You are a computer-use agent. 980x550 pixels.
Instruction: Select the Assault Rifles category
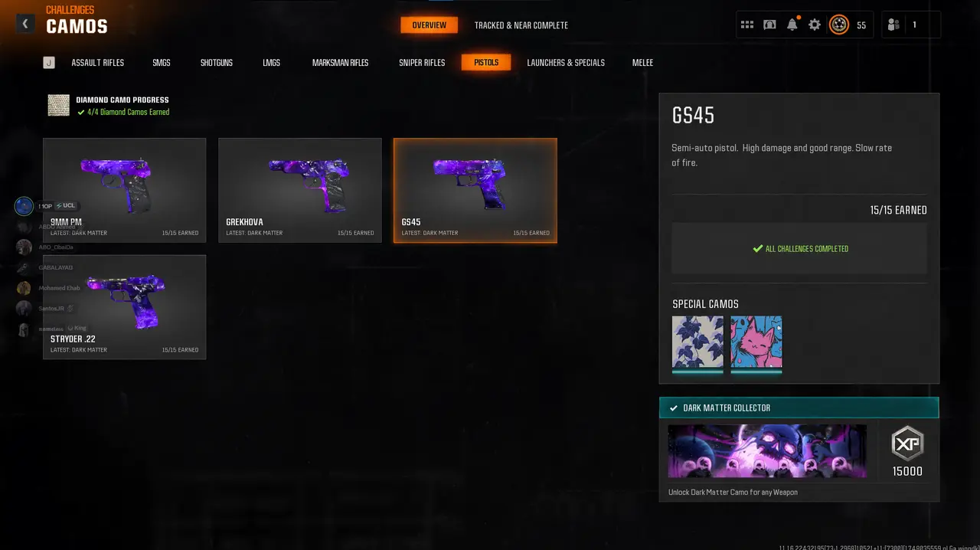[x=98, y=63]
